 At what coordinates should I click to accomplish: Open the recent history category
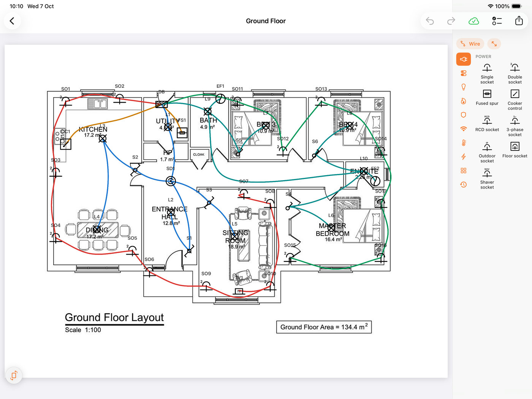point(464,185)
